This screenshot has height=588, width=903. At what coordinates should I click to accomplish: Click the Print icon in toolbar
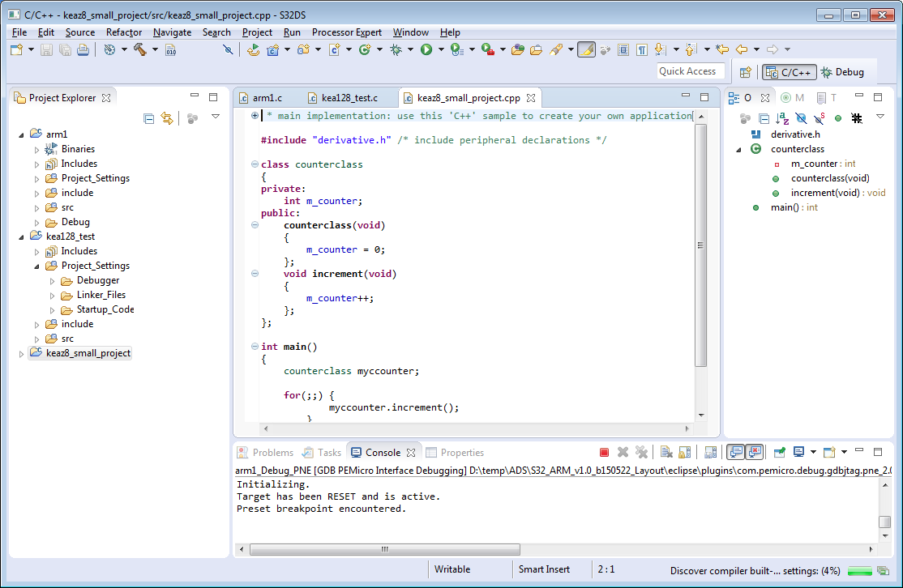(83, 50)
